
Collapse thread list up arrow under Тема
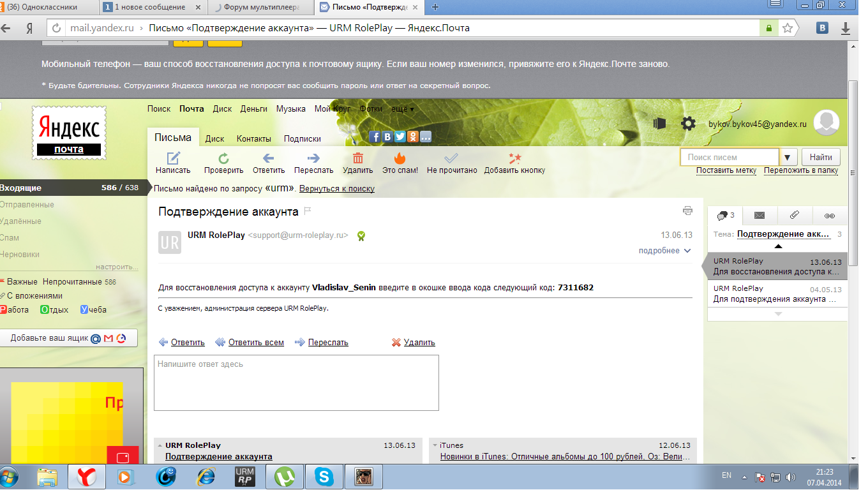pos(777,246)
